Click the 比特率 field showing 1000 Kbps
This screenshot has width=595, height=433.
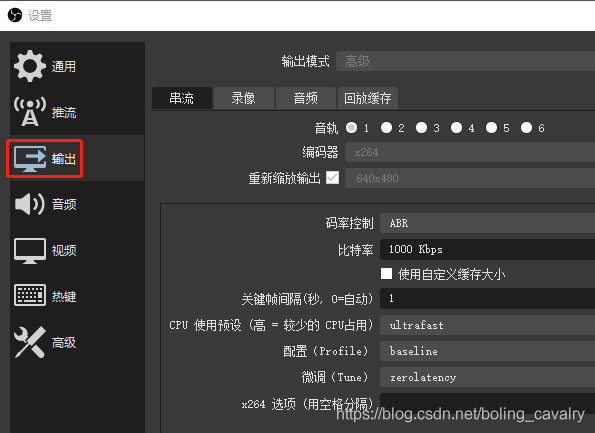pyautogui.click(x=487, y=249)
